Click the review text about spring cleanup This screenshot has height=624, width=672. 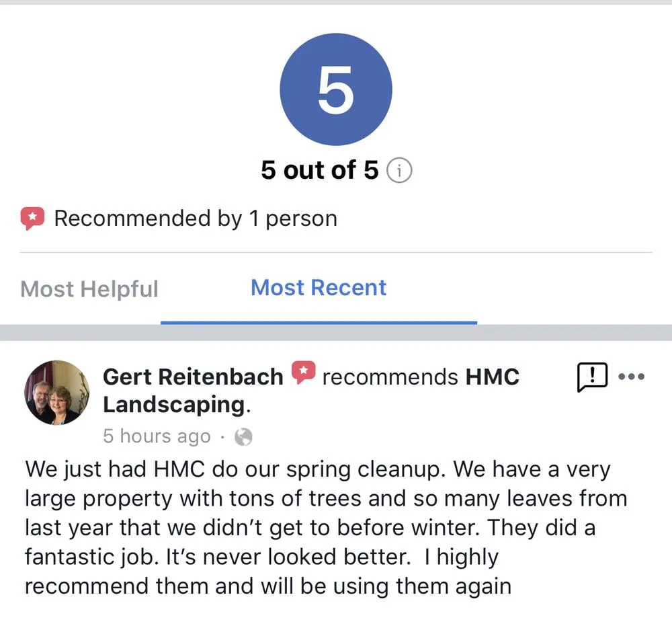point(323,526)
